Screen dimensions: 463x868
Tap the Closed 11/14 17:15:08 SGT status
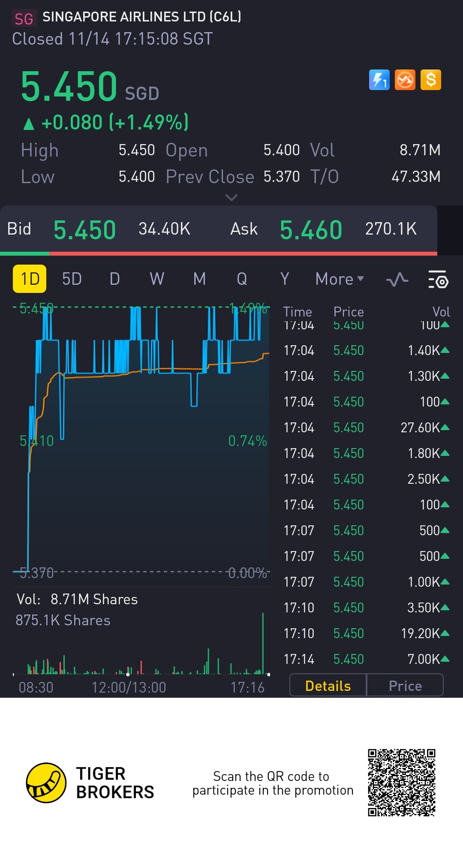click(112, 39)
